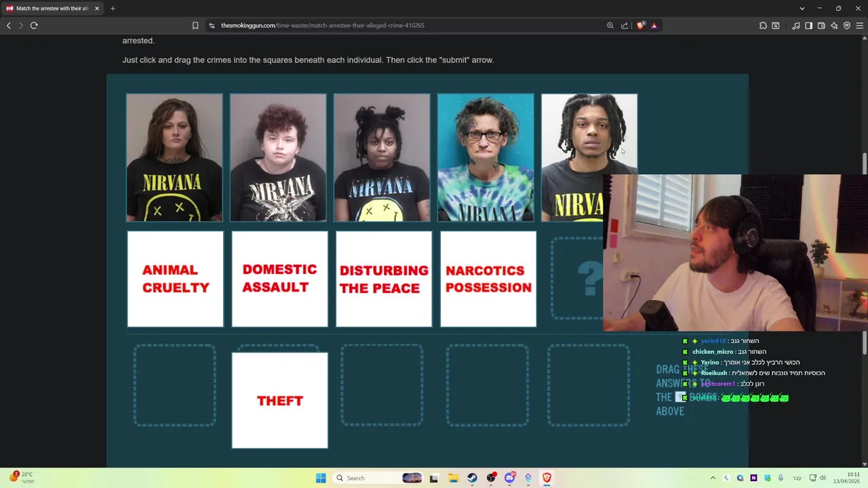Click chat username chicken_micro
Image resolution: width=868 pixels, height=488 pixels.
tap(713, 352)
